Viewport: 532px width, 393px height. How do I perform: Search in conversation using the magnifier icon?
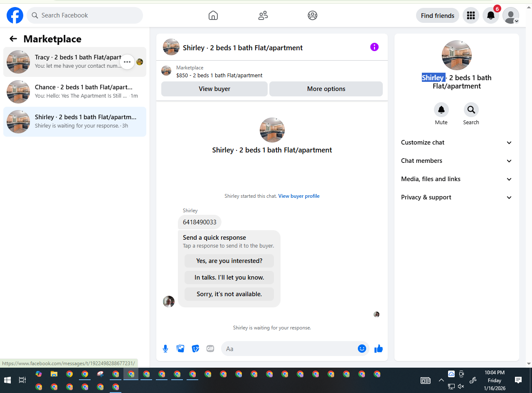pos(471,110)
